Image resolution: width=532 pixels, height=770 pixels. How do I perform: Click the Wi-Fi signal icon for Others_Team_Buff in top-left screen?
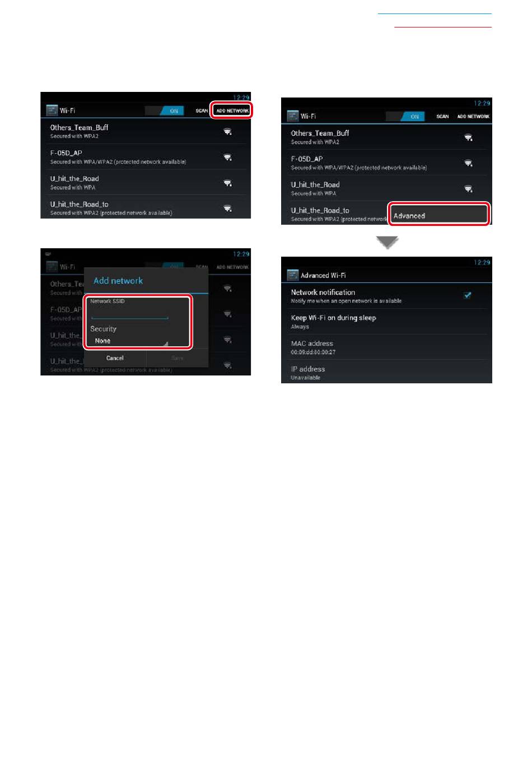click(228, 132)
